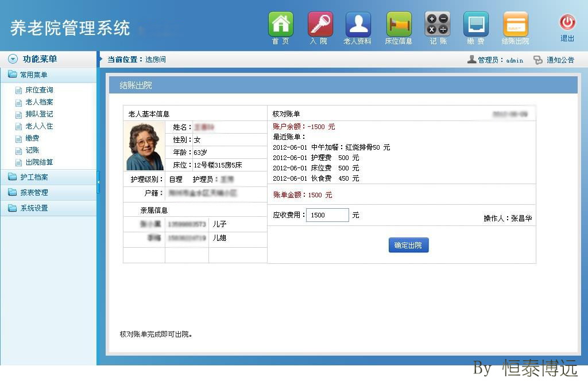Open 床位信息 bed icon
Image resolution: width=588 pixels, height=382 pixels.
pyautogui.click(x=399, y=24)
